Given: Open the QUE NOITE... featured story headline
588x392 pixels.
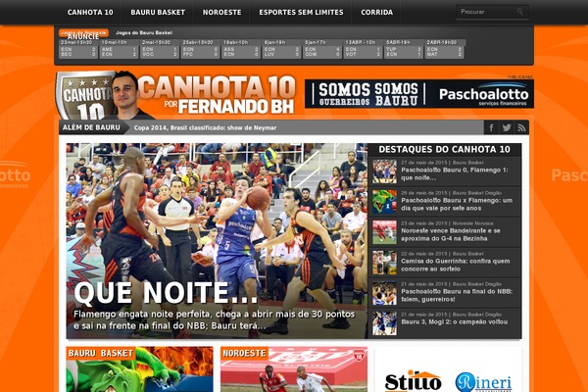Looking at the screenshot, I should 167,293.
